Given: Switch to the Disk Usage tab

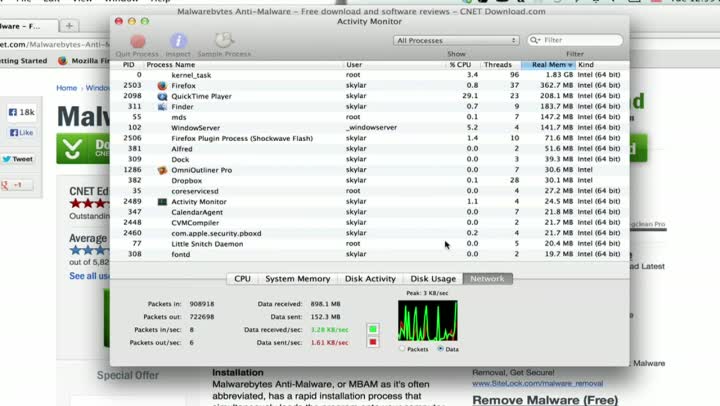Looking at the screenshot, I should (x=433, y=279).
